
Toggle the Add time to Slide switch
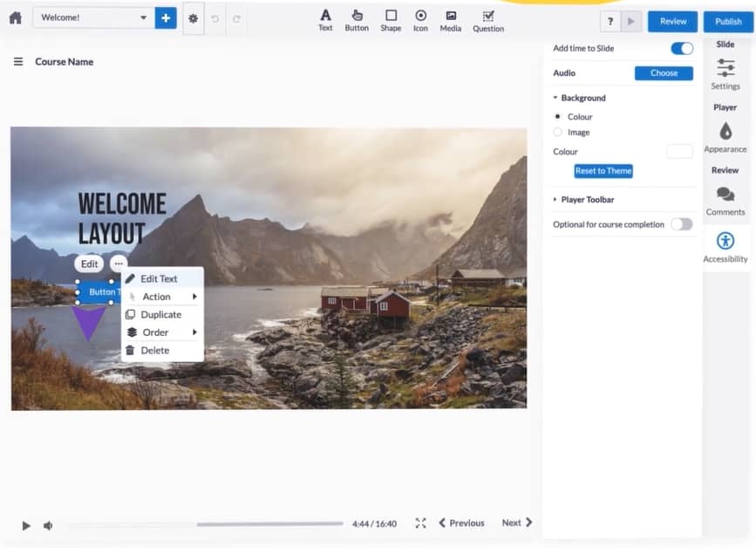(681, 49)
